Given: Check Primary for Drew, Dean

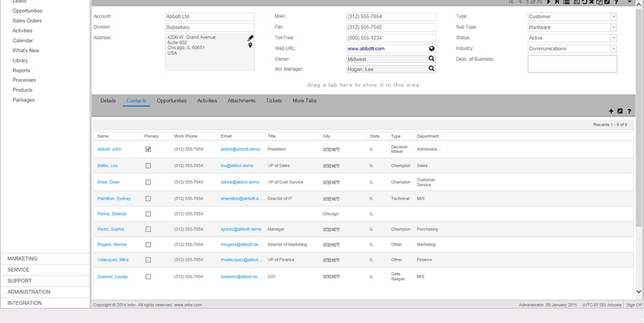Looking at the screenshot, I should click(148, 182).
